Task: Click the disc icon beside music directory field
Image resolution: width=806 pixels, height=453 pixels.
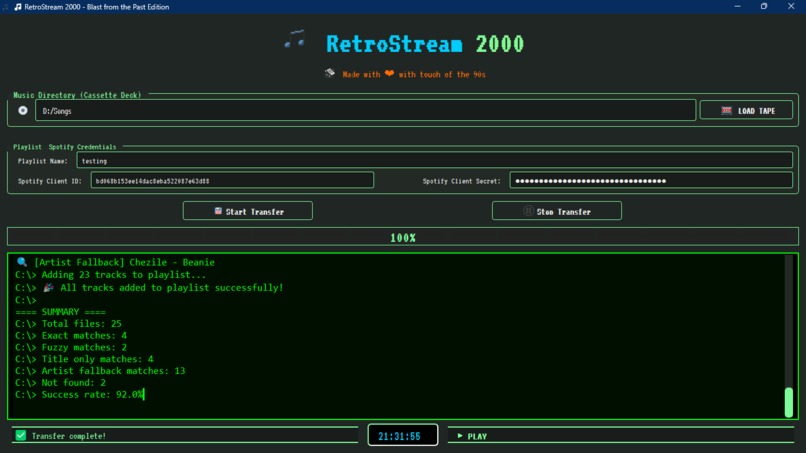Action: click(23, 111)
